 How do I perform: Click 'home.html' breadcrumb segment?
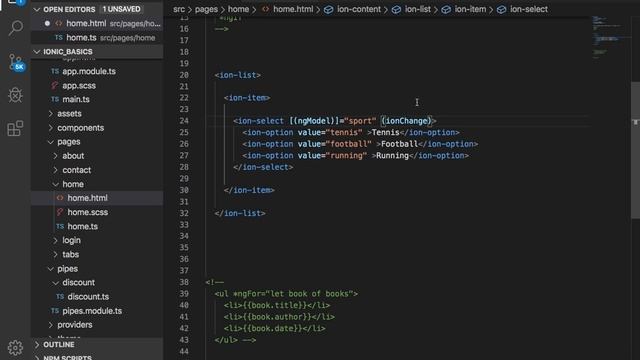[293, 9]
